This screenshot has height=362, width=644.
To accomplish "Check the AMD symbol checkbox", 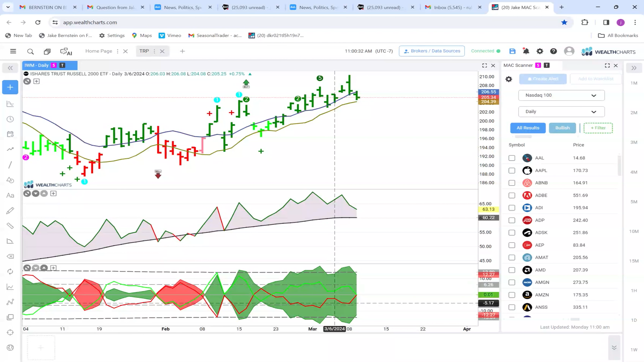I will pos(512,270).
